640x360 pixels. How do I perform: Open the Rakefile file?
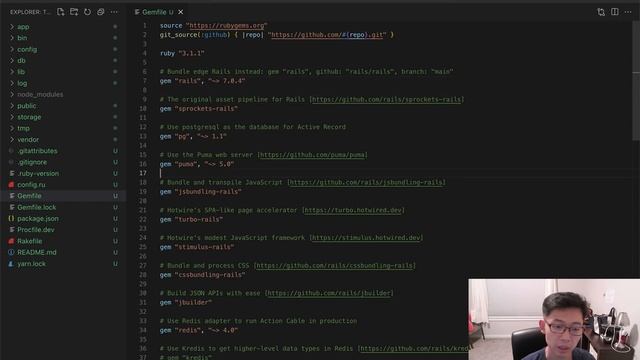click(29, 241)
